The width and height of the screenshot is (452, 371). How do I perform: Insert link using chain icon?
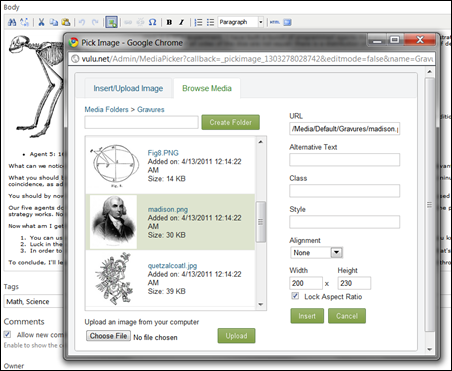[128, 22]
